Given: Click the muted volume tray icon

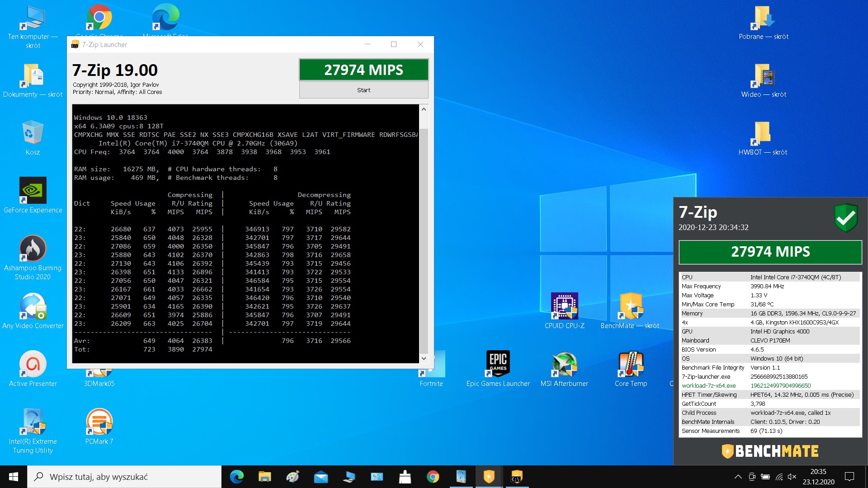Looking at the screenshot, I should point(792,477).
